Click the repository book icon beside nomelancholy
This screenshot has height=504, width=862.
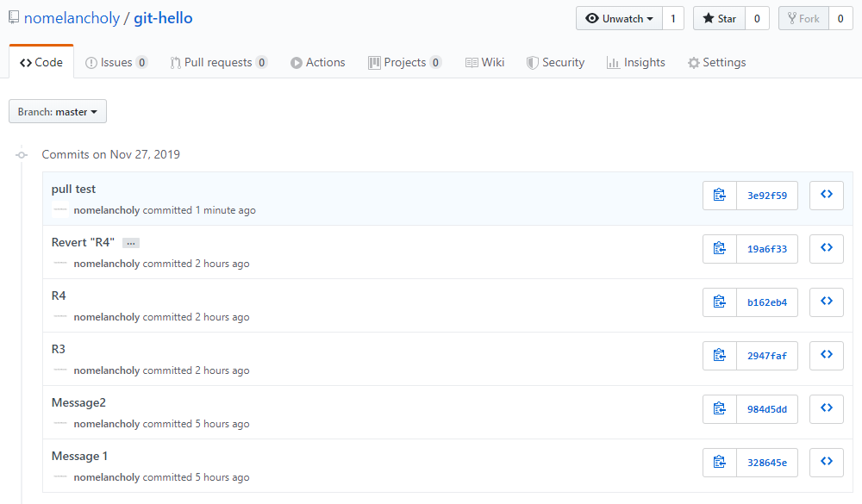click(x=14, y=17)
